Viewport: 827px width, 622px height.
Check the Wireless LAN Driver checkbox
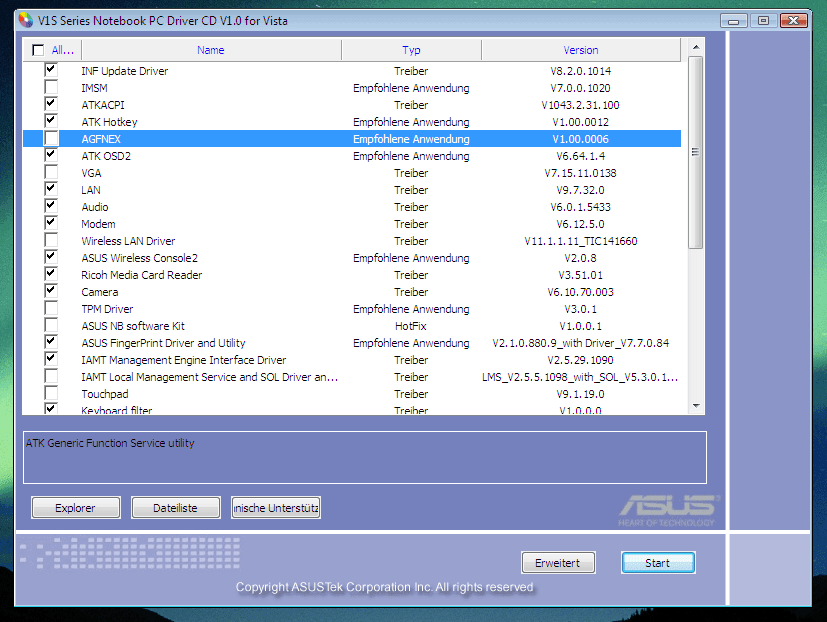click(51, 240)
